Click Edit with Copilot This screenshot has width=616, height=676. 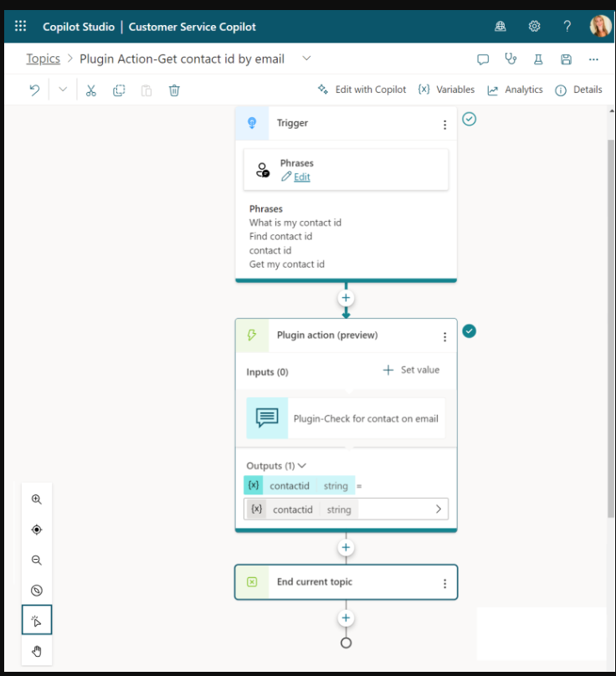(x=362, y=90)
